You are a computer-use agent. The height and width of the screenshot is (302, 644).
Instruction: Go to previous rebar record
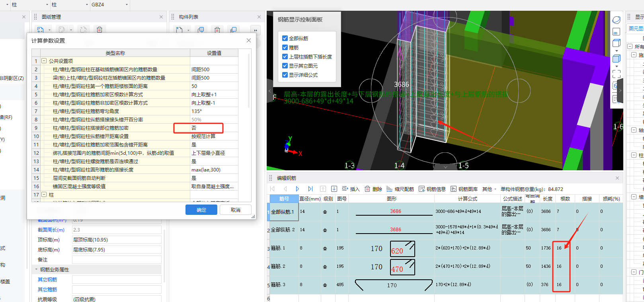coord(285,189)
